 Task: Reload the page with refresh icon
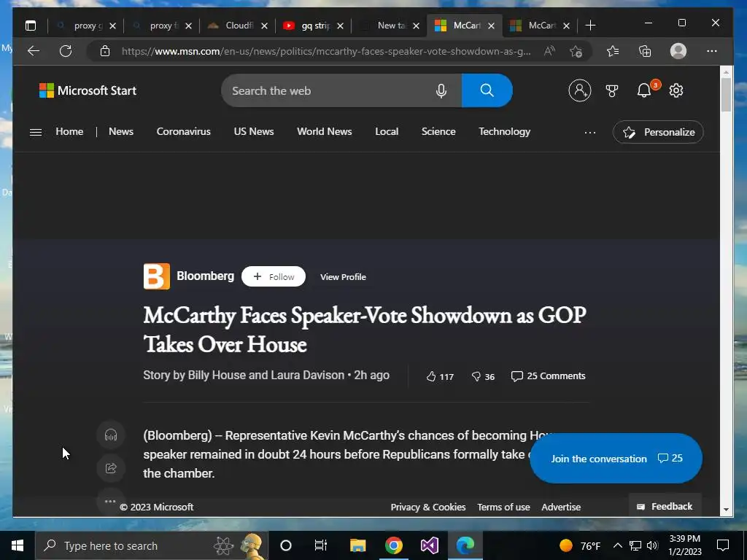point(66,51)
